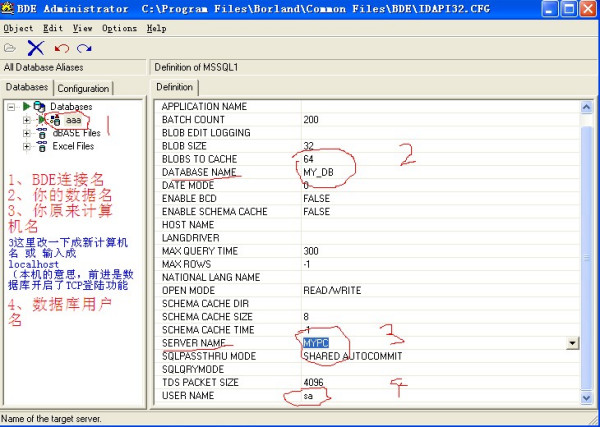Click the BDE Administrator title bar icon

(7, 8)
